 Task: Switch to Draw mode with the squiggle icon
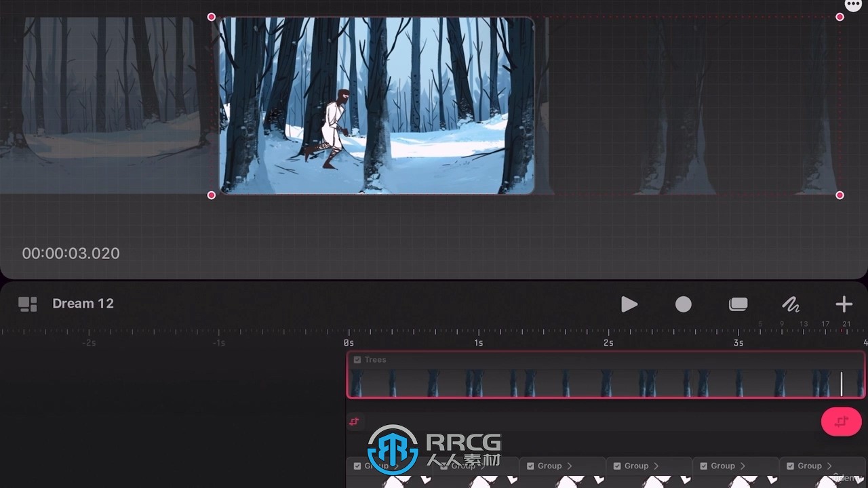tap(791, 304)
